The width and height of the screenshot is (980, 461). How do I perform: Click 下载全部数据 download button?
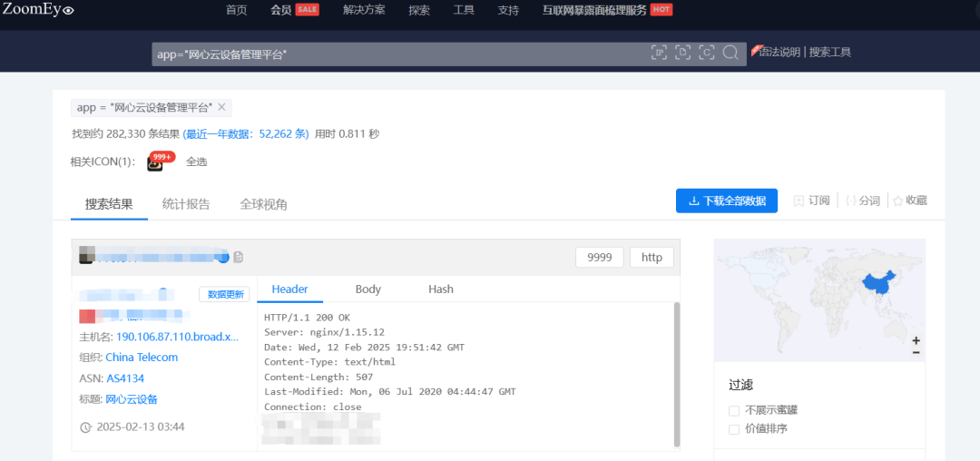click(x=727, y=201)
